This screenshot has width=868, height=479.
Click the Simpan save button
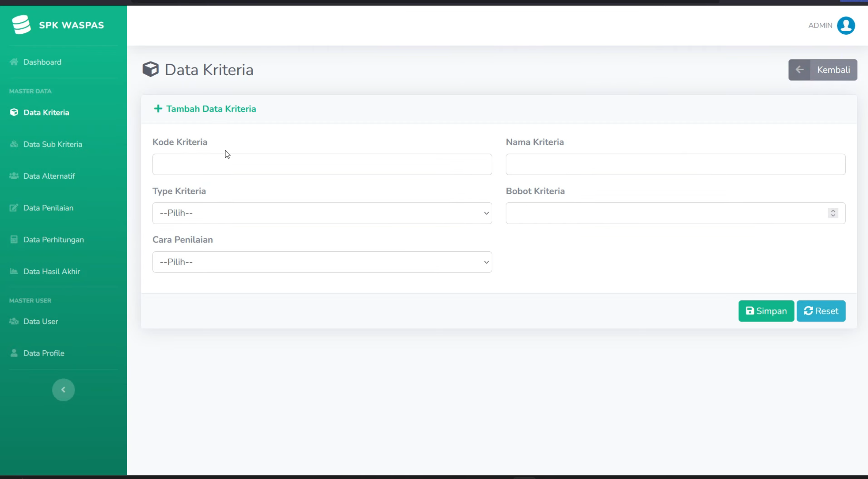[766, 311]
